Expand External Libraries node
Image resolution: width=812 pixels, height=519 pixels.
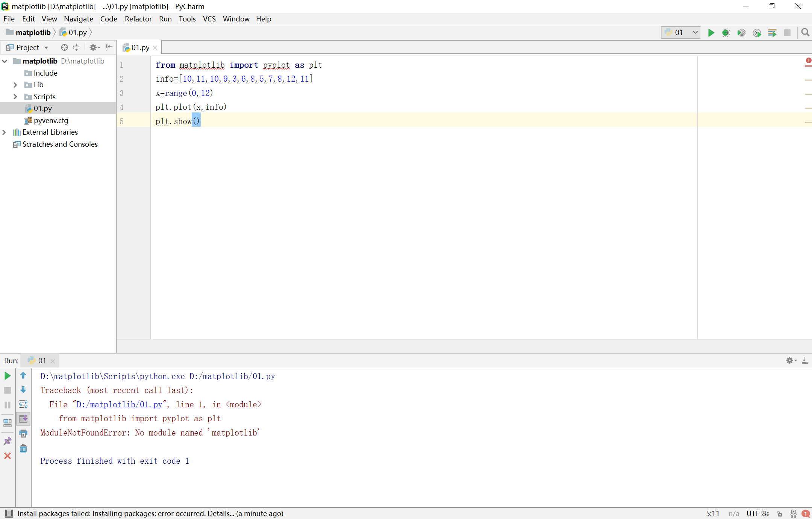coord(4,132)
